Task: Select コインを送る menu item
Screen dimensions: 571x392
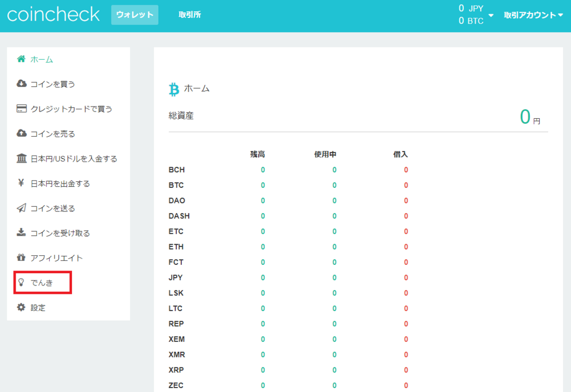Action: point(52,209)
